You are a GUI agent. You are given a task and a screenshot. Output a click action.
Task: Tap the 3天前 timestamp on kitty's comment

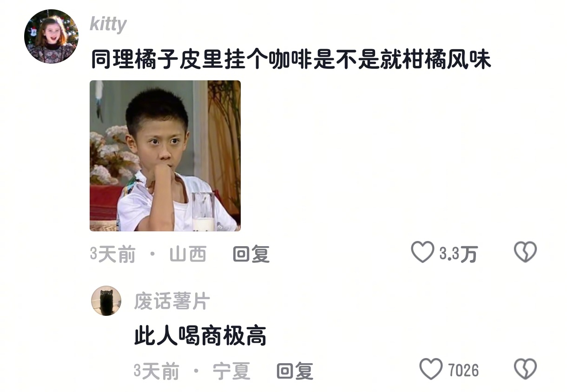coord(112,254)
